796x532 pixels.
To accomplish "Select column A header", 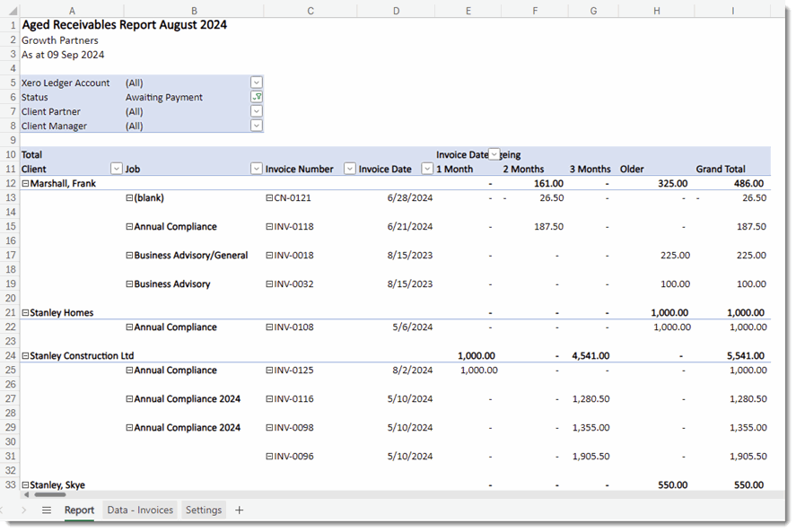I will (x=72, y=11).
